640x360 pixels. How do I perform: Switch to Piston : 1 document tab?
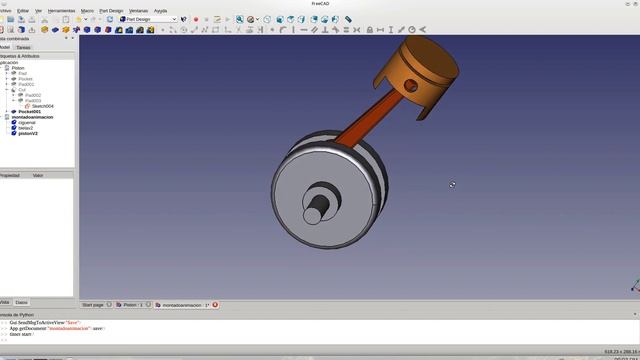coord(133,305)
